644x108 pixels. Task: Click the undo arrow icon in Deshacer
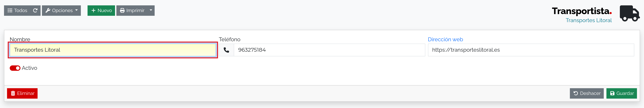coord(576,93)
